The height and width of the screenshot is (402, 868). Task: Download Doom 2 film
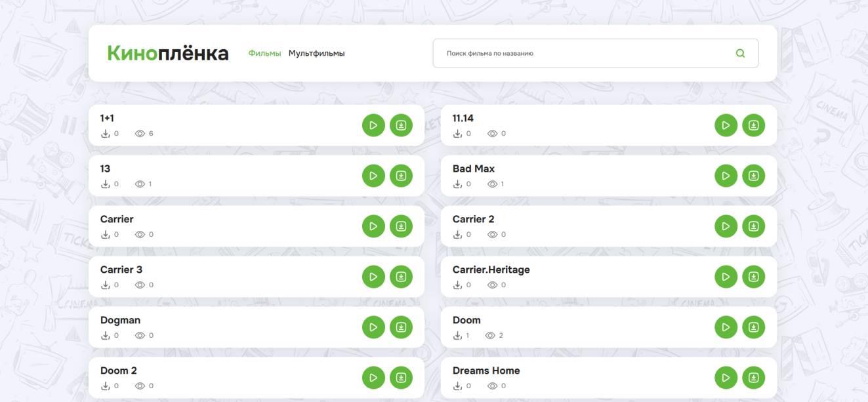(401, 378)
